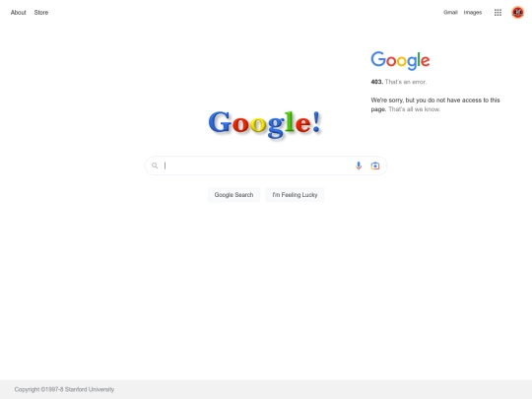
Task: Click the 403 error code text
Action: [376, 82]
